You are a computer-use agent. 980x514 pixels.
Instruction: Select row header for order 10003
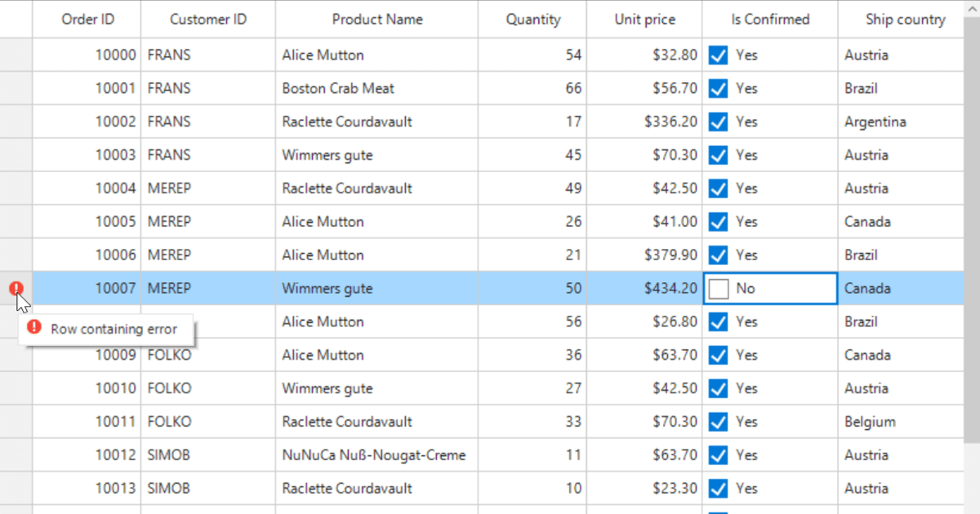click(16, 155)
